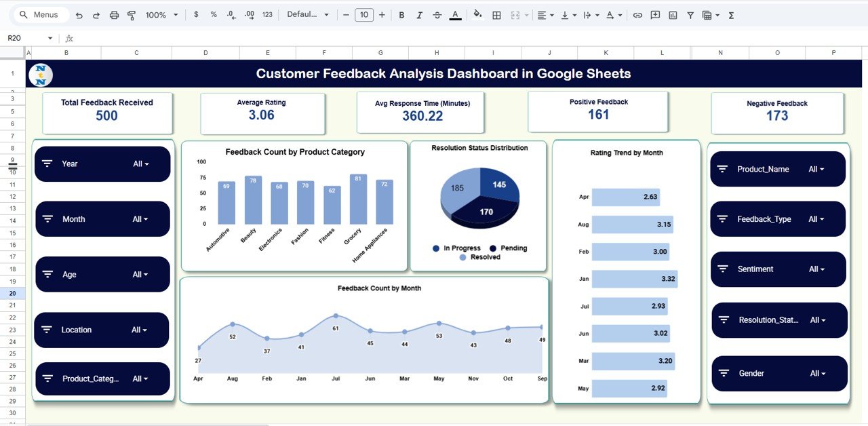
Task: Toggle strikethrough formatting
Action: [437, 14]
